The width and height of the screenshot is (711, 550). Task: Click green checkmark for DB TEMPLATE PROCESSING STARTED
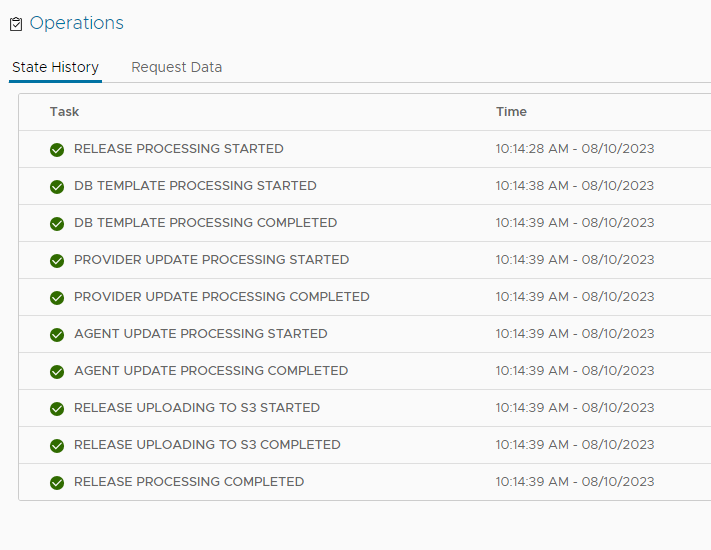point(57,186)
